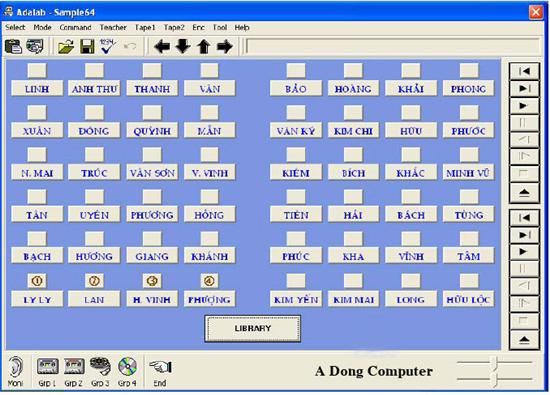Screen dimensions: 550x395
Task: Click the End pointing hand icon
Action: click(160, 373)
